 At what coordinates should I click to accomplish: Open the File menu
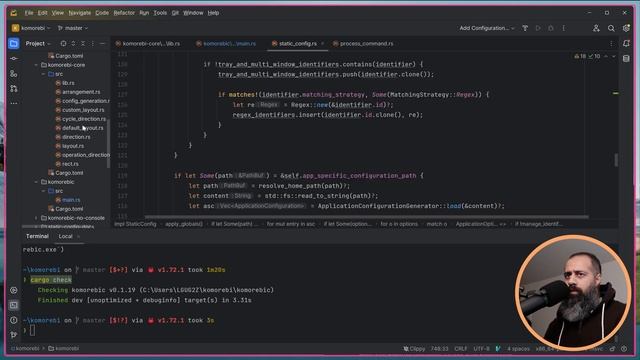(x=29, y=13)
